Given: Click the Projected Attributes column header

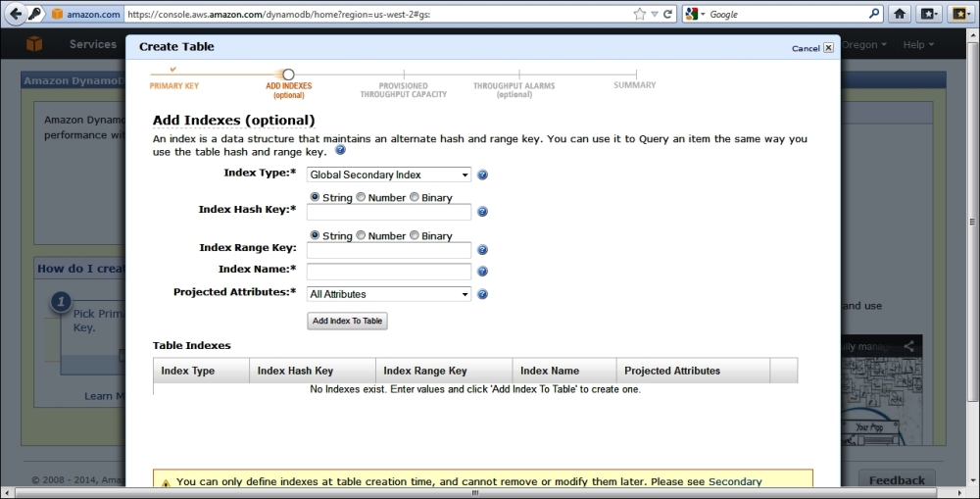Looking at the screenshot, I should pos(693,371).
